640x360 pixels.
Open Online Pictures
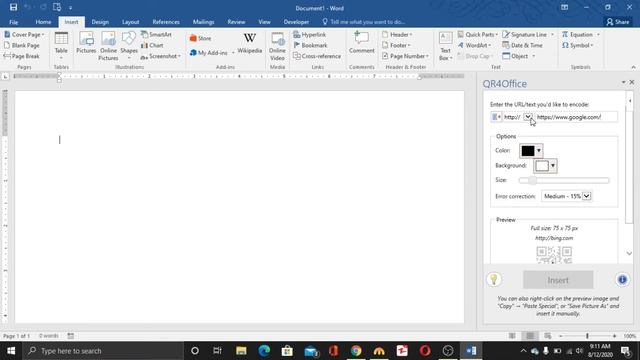coord(108,46)
